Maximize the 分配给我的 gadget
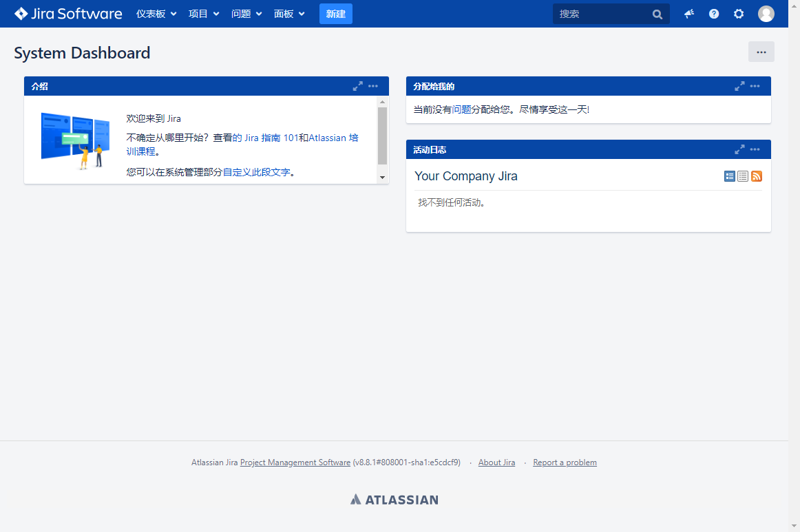 click(x=739, y=86)
